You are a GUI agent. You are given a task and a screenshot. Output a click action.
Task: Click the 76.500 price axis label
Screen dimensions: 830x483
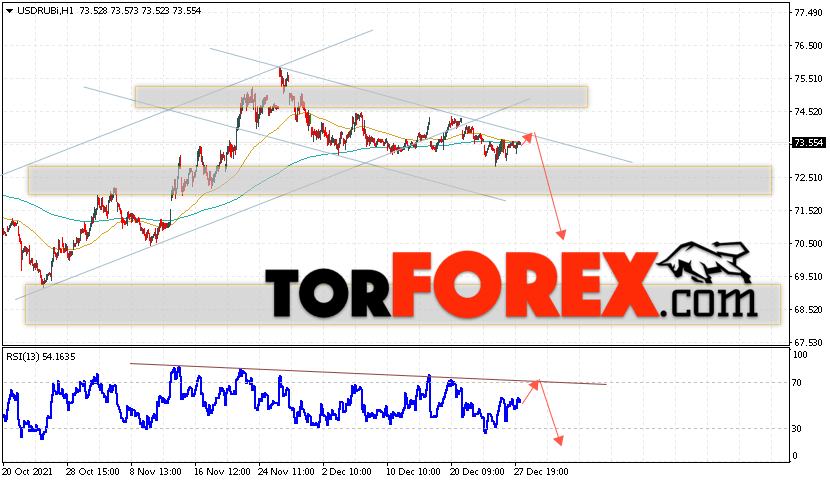click(808, 46)
